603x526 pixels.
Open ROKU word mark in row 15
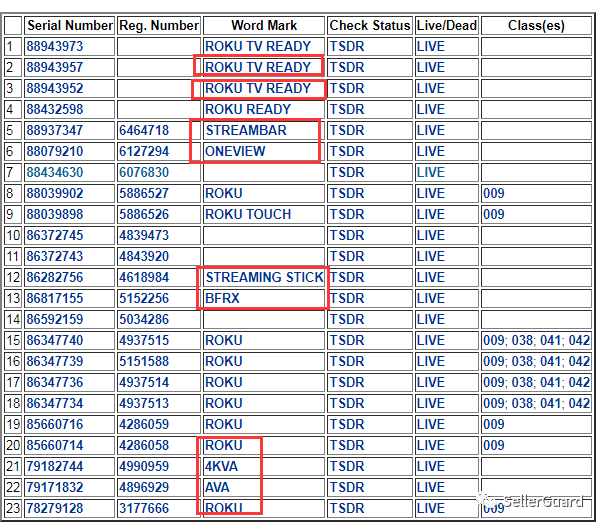click(x=224, y=340)
